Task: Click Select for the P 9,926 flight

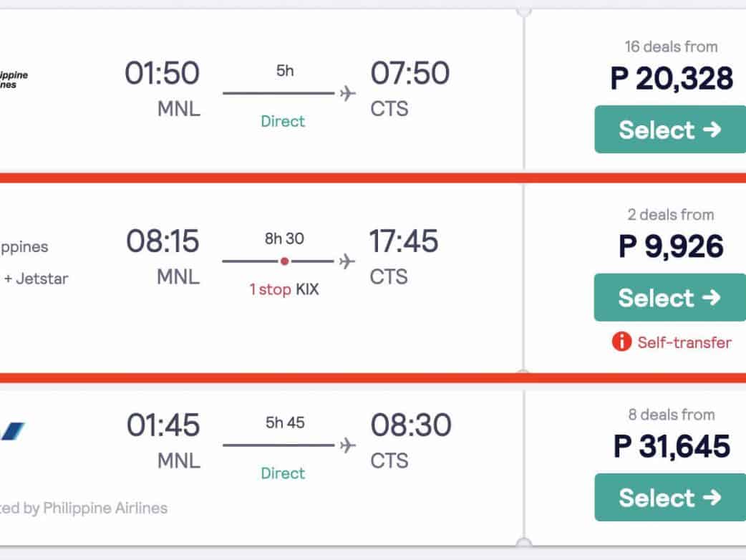Action: coord(669,297)
